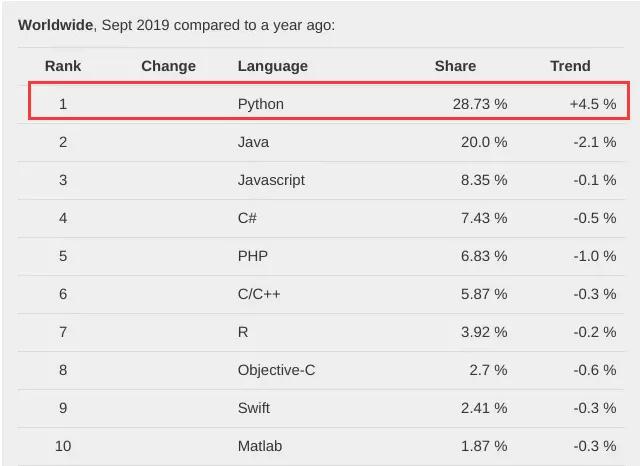Click the Trend column header
Screen dimensions: 640x466
[x=570, y=66]
